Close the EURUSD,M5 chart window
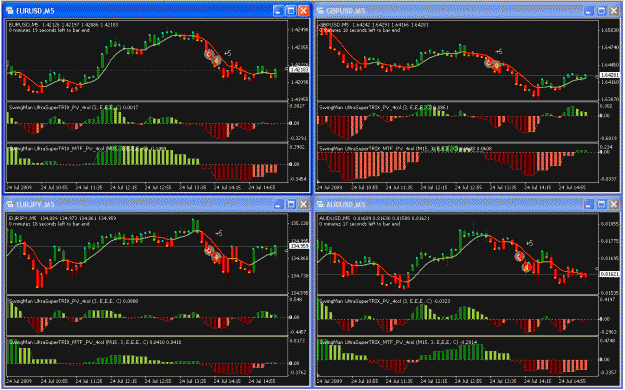Viewport: 625px width, 390px height. [304, 10]
